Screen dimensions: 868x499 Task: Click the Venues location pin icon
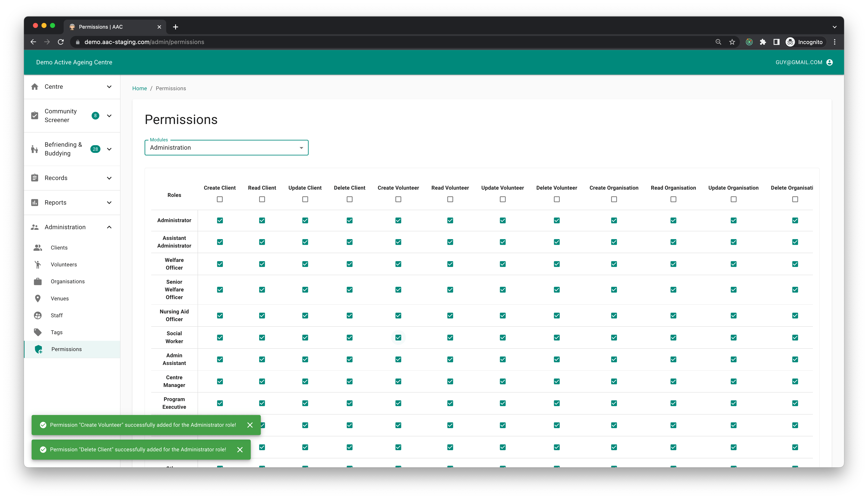pyautogui.click(x=38, y=298)
